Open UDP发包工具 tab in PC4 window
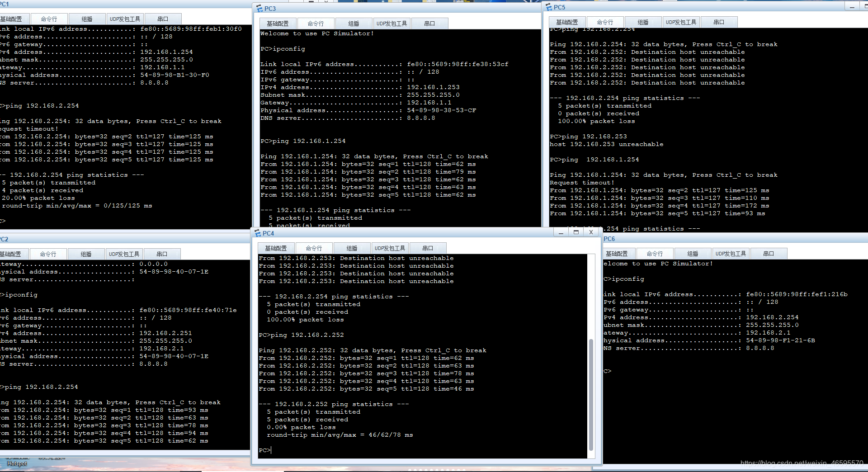868x472 pixels. [x=390, y=248]
